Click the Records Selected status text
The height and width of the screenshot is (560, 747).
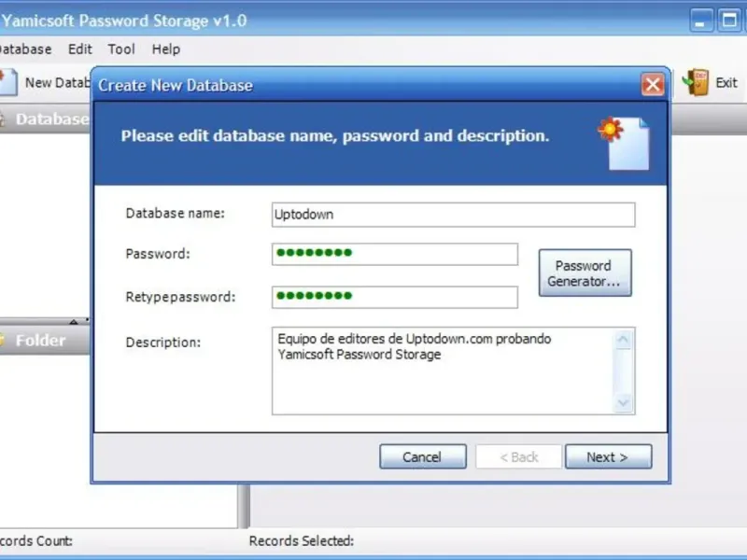point(301,541)
